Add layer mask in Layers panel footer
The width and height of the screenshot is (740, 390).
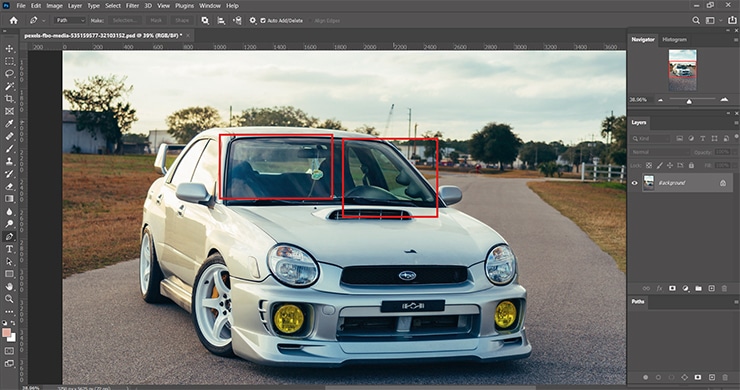(x=672, y=288)
